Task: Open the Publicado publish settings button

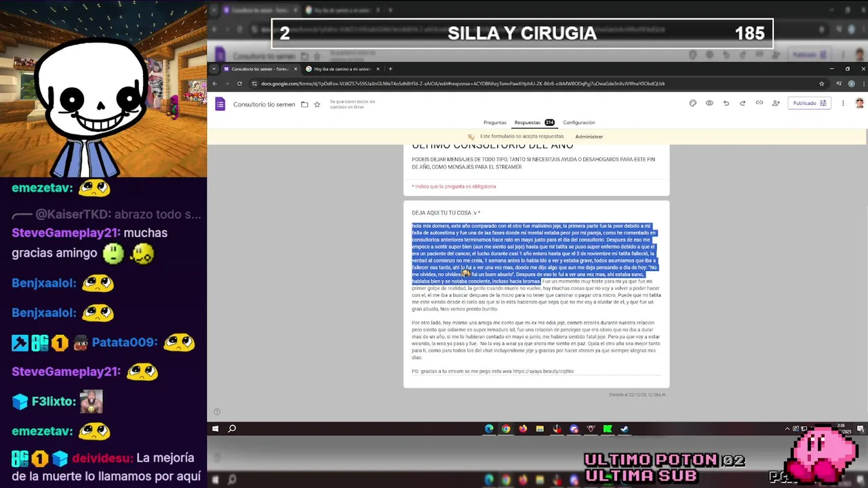Action: (x=810, y=103)
